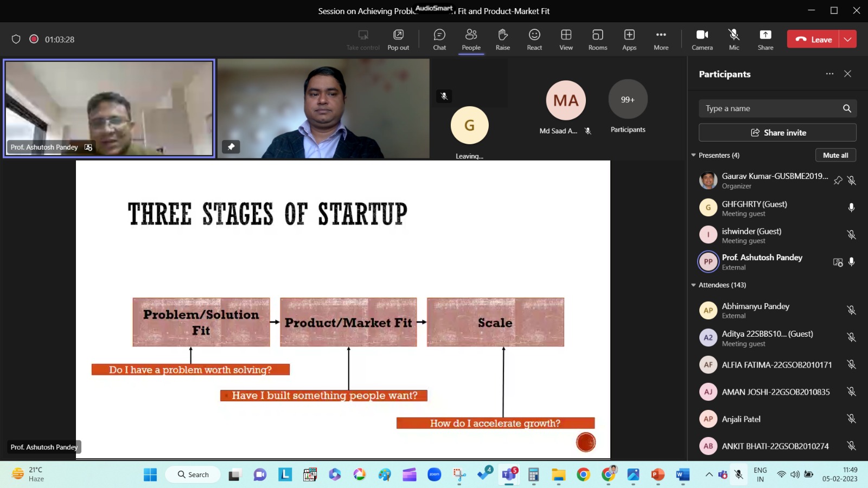868x488 pixels.
Task: Click the Share invite button
Action: (x=777, y=132)
